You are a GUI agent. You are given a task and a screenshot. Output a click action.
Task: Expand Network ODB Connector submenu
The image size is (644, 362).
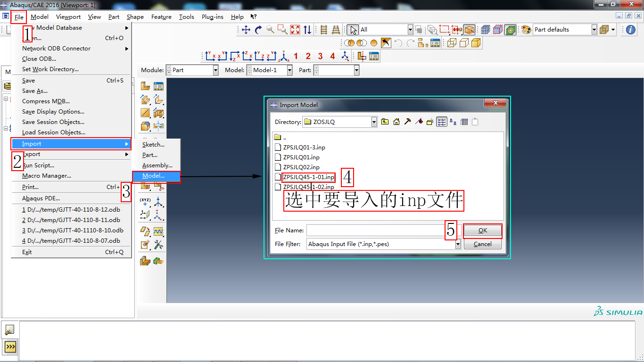pyautogui.click(x=71, y=49)
